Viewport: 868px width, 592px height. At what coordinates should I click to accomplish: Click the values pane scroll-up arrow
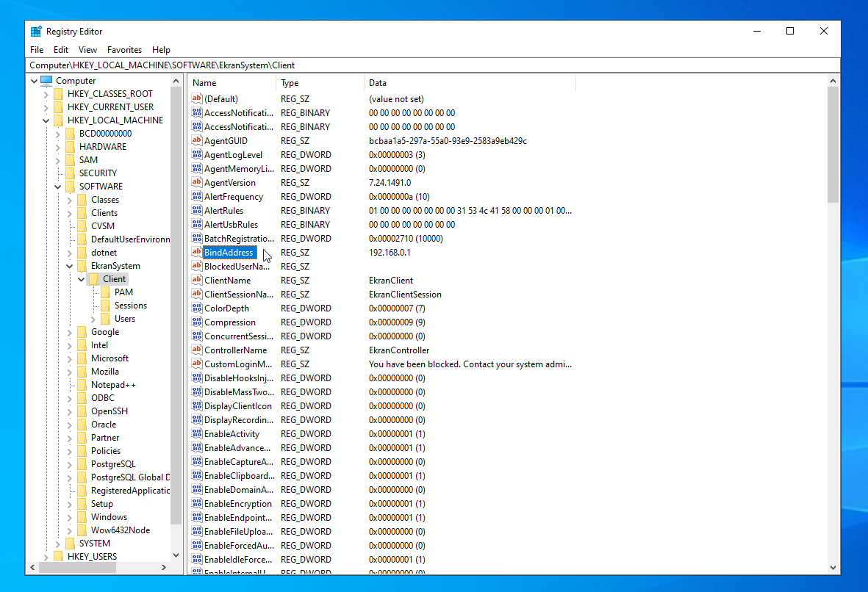point(833,81)
